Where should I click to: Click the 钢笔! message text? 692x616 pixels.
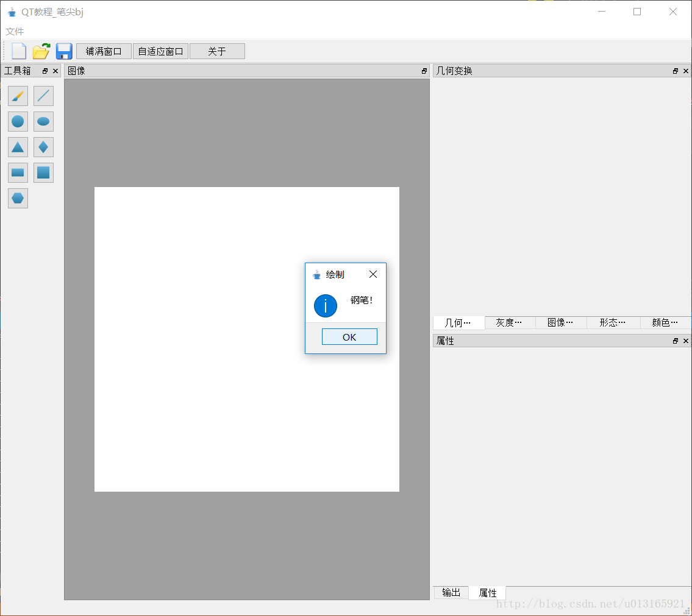click(362, 300)
